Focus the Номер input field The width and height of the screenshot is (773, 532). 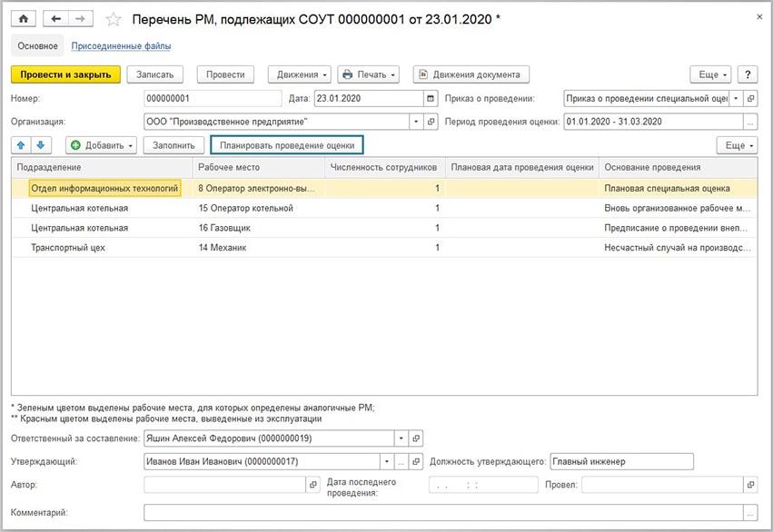tap(213, 99)
